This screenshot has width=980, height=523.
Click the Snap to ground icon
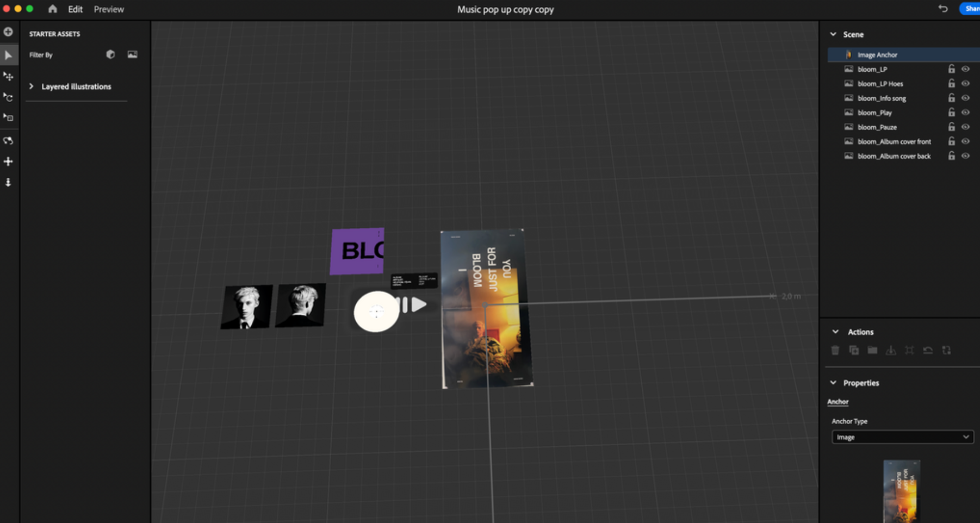[x=891, y=350]
